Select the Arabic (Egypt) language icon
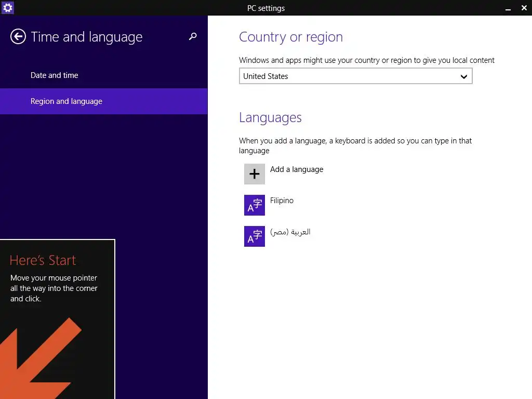532x399 pixels. (255, 236)
